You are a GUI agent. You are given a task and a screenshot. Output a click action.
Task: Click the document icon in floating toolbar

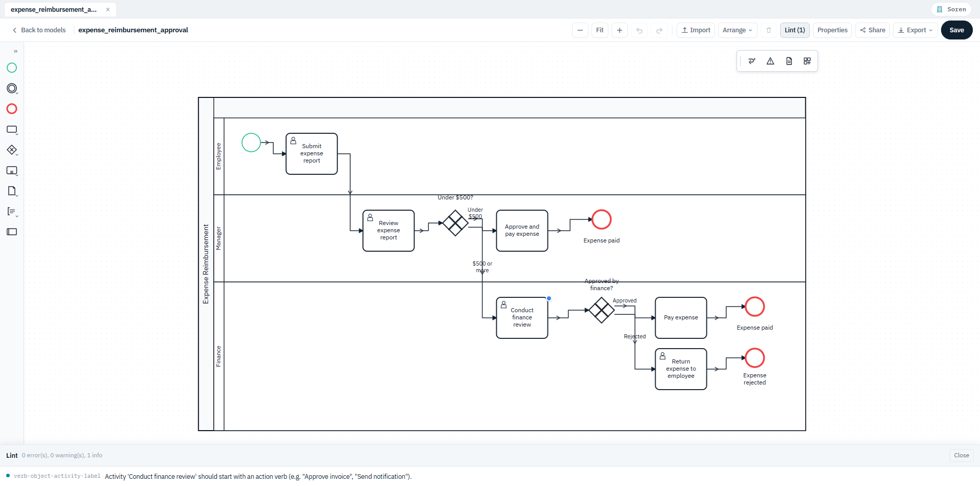(x=789, y=61)
